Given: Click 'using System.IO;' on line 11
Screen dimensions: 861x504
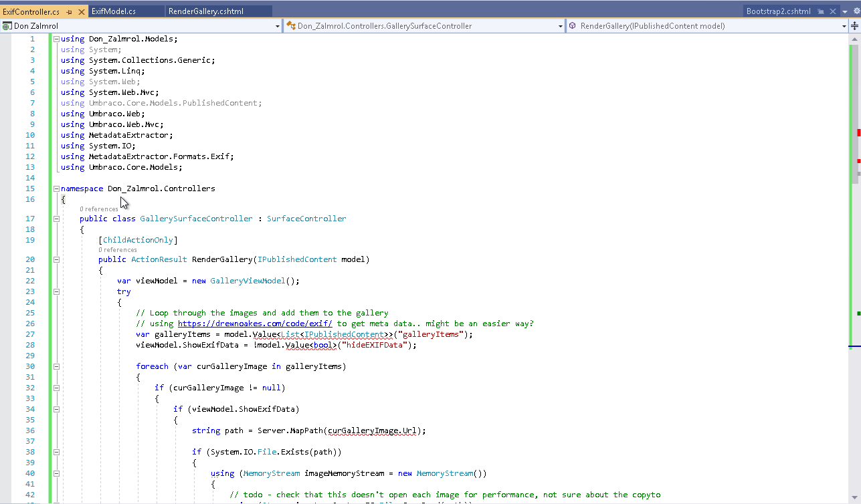Looking at the screenshot, I should (98, 146).
